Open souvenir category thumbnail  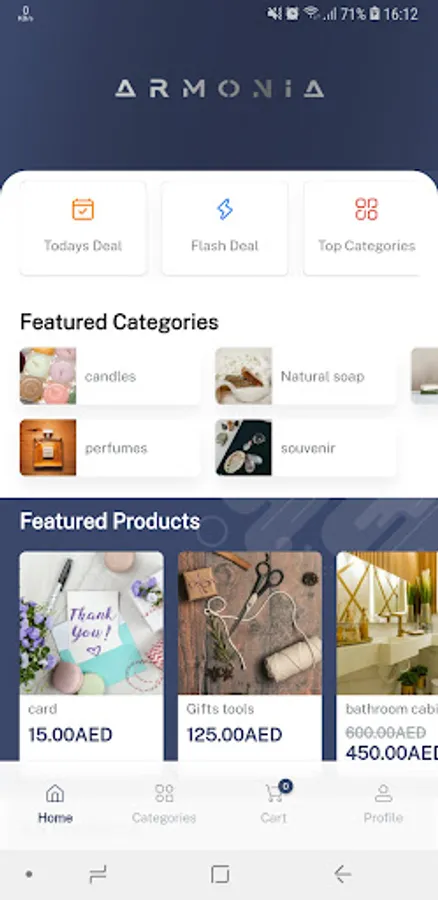point(244,448)
